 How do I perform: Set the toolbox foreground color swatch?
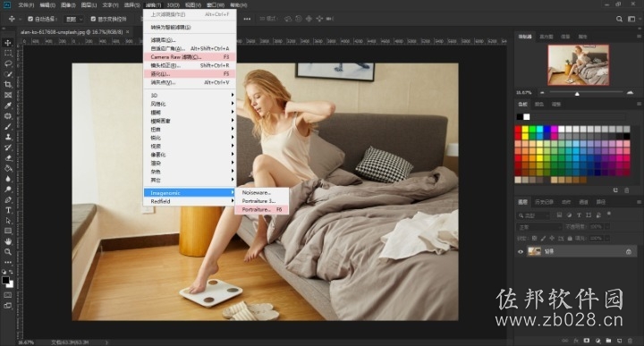(5, 281)
